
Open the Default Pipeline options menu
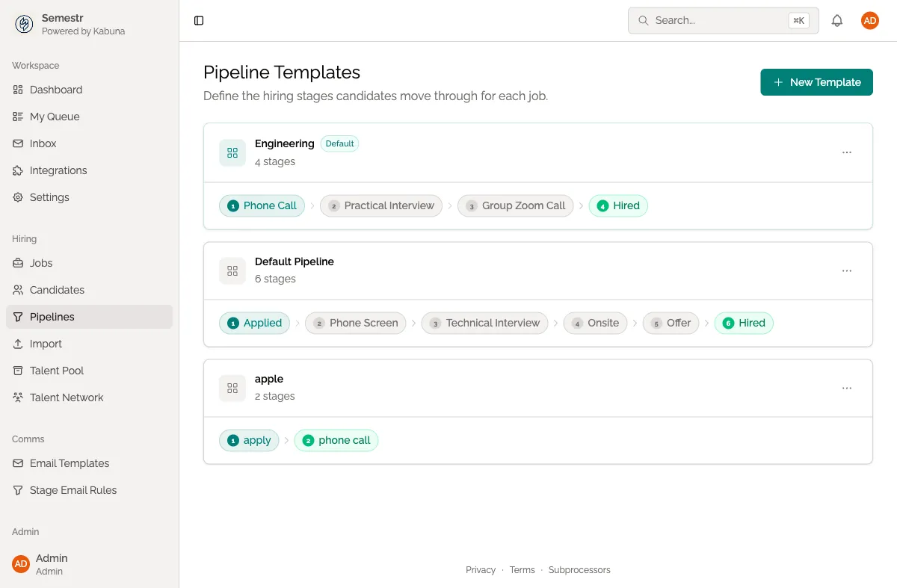pos(847,270)
